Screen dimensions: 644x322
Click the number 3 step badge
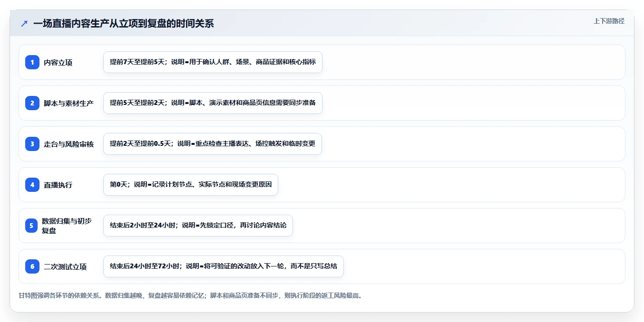coord(32,144)
